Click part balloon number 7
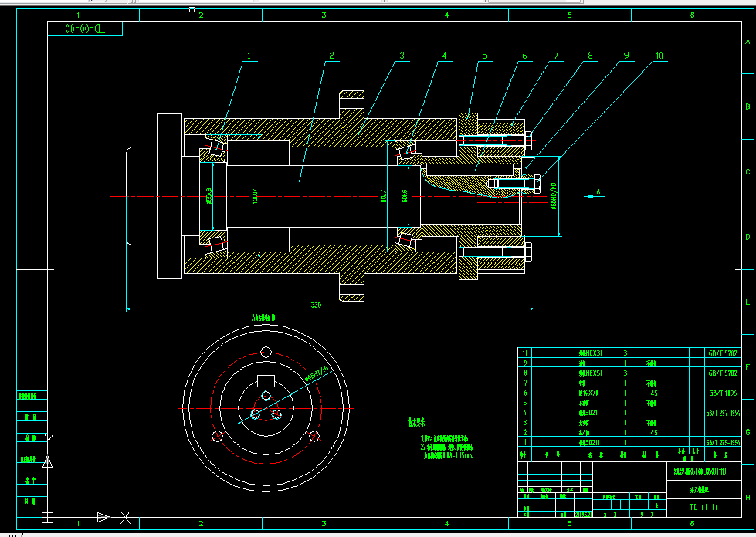 pos(556,56)
